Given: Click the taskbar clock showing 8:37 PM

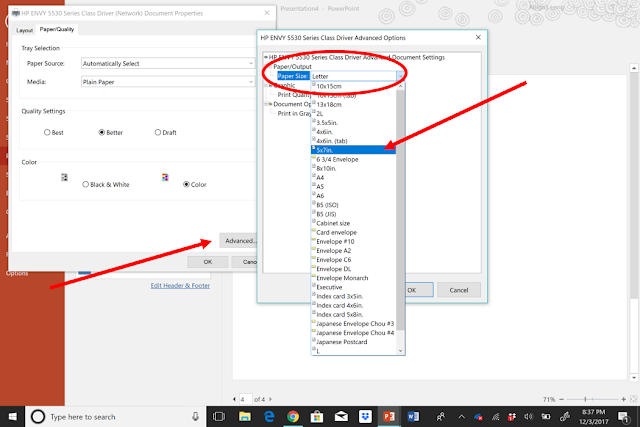Looking at the screenshot, I should tap(593, 417).
